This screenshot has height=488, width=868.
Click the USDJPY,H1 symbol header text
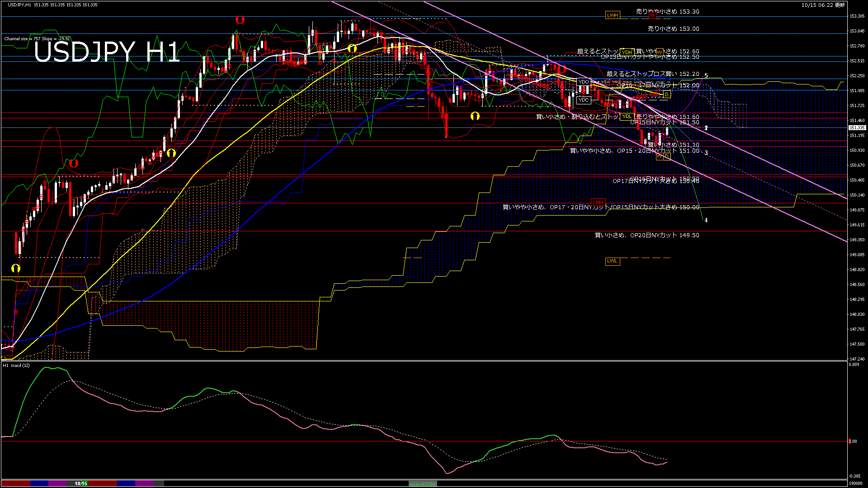(19, 5)
